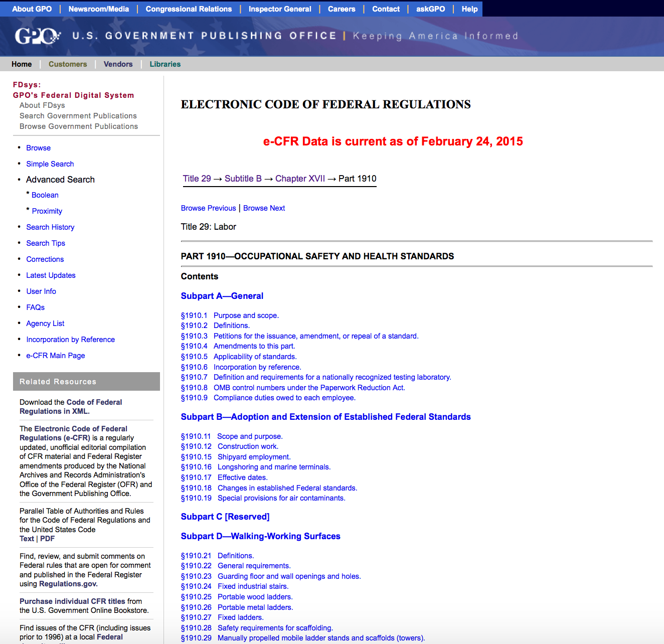Viewport: 664px width, 644px height.
Task: Open About GPO in top bar
Action: coord(32,9)
